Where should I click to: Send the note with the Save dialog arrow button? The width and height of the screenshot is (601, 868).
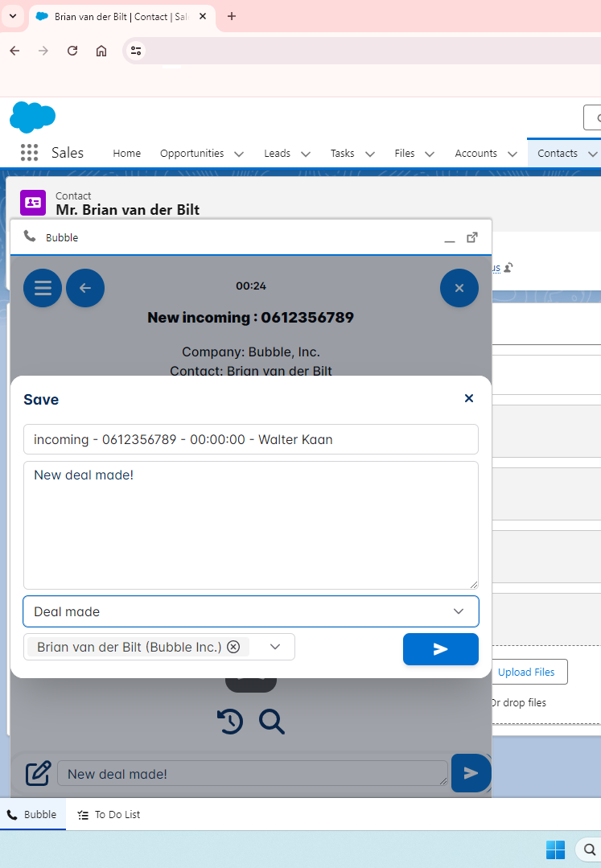(440, 649)
